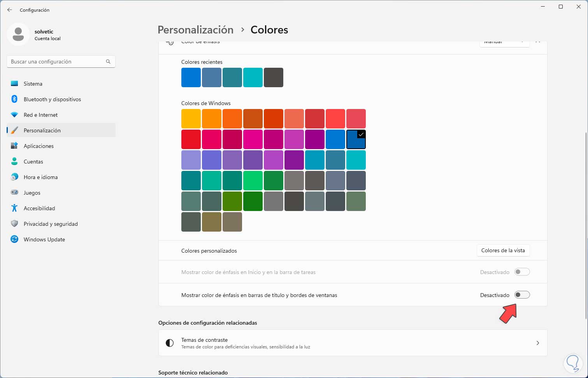Image resolution: width=588 pixels, height=378 pixels.
Task: Go to Aplicaciones section
Action: pyautogui.click(x=39, y=146)
